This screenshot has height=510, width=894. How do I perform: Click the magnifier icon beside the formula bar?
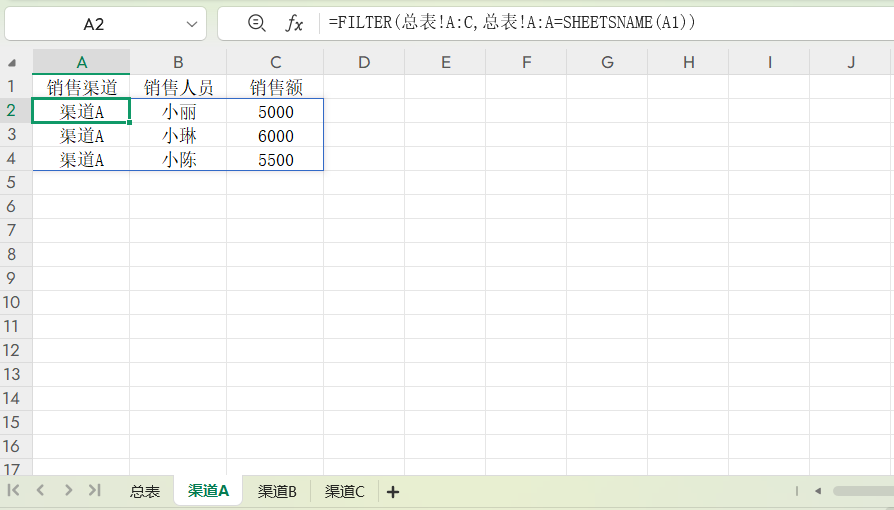pyautogui.click(x=257, y=23)
